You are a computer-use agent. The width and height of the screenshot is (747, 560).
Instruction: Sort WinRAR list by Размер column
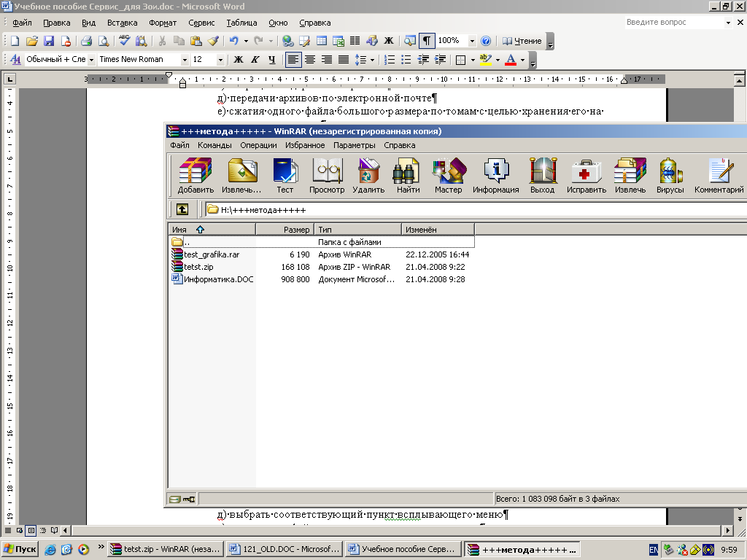pyautogui.click(x=285, y=230)
